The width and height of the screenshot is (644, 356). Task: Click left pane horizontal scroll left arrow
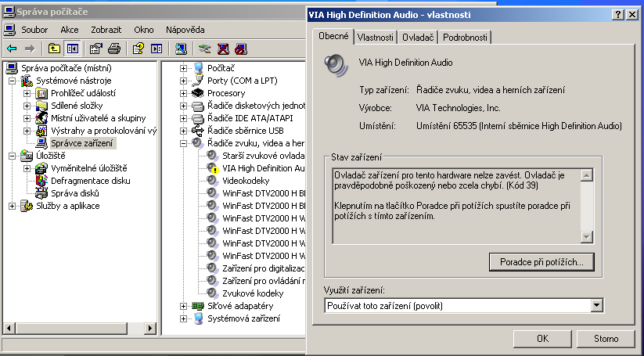click(x=9, y=328)
